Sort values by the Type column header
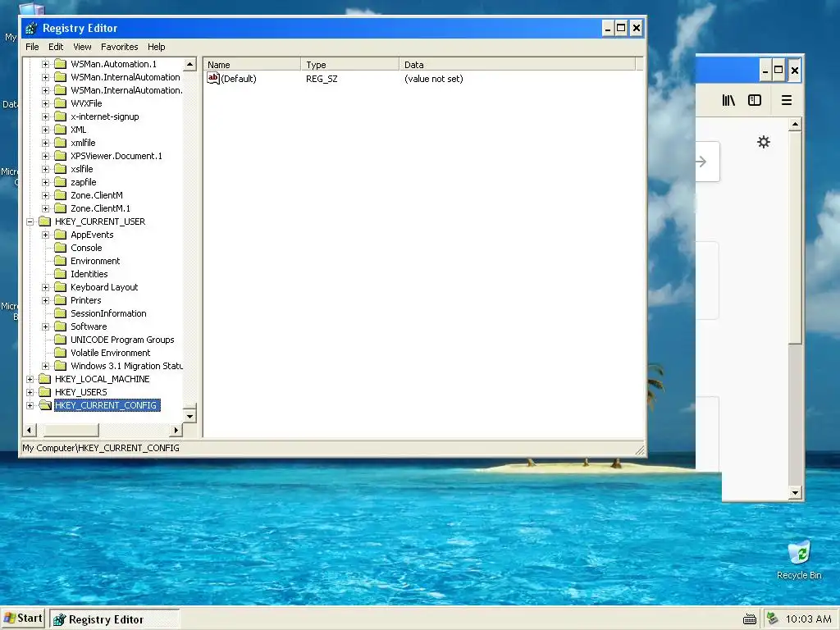The image size is (840, 630). pyautogui.click(x=349, y=64)
